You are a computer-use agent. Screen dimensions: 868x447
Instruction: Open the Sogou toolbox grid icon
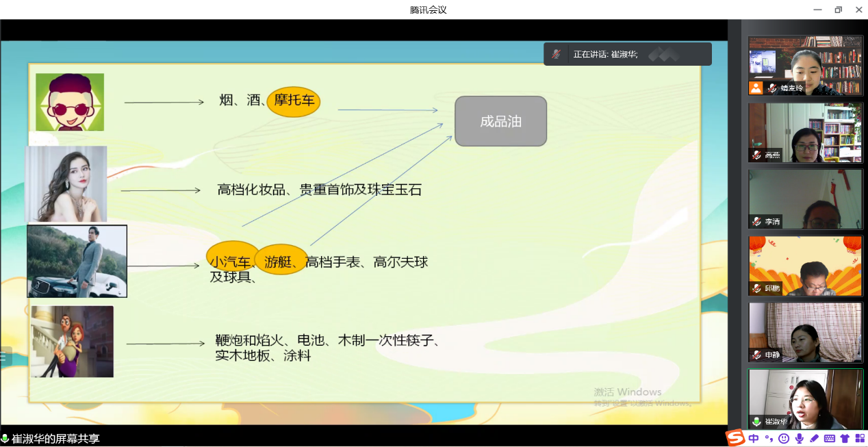860,439
